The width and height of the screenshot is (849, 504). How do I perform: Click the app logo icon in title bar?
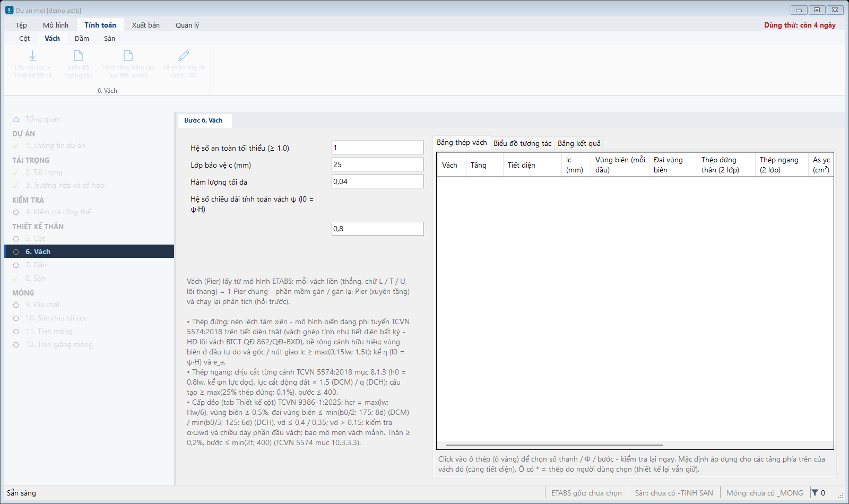[9, 10]
